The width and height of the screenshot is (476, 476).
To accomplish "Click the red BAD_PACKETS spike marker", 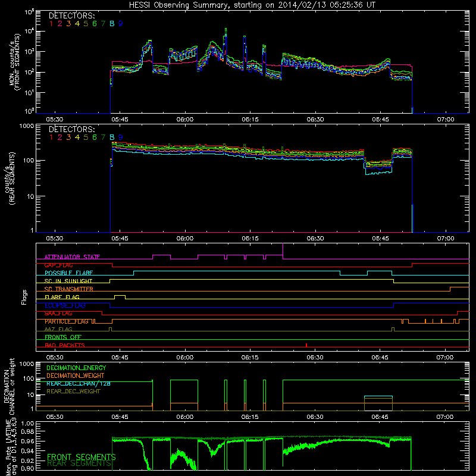I will pos(306,345).
